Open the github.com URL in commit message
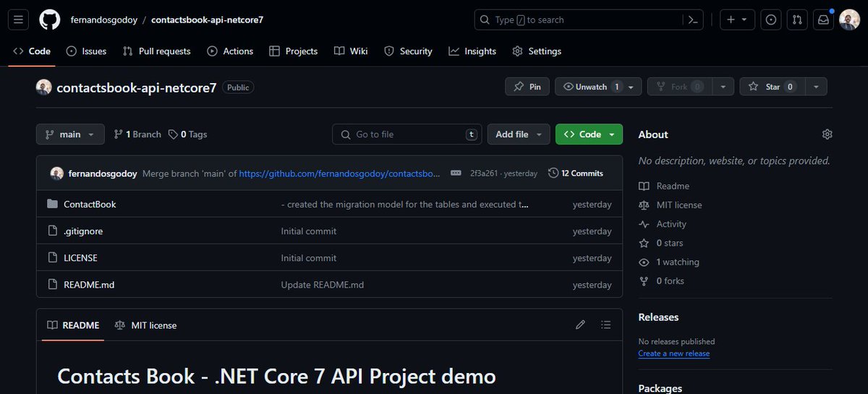The height and width of the screenshot is (394, 868). coord(340,174)
